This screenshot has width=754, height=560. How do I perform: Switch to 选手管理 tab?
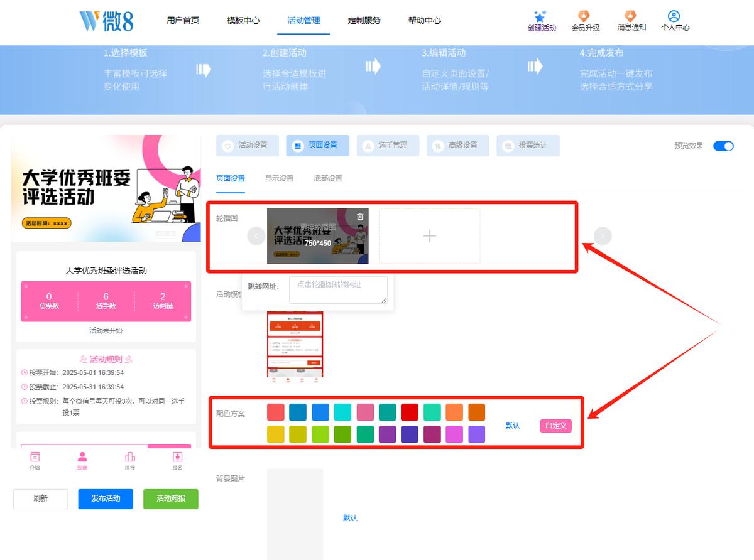(388, 145)
